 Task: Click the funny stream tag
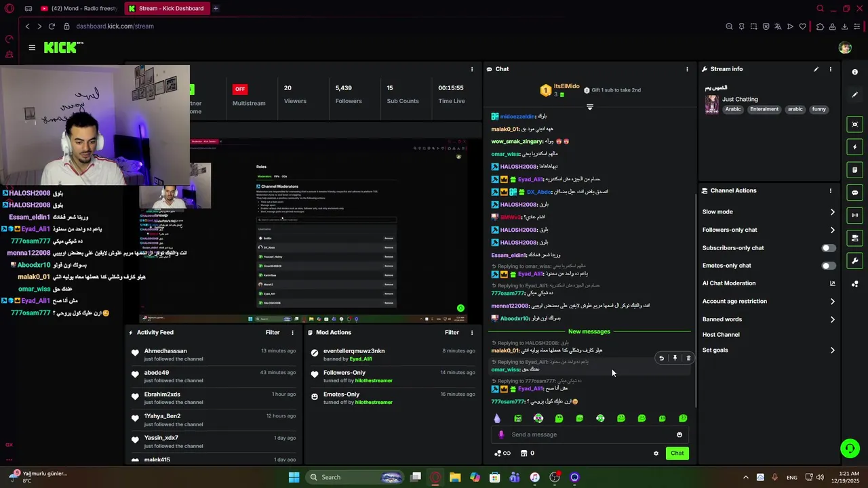(819, 109)
